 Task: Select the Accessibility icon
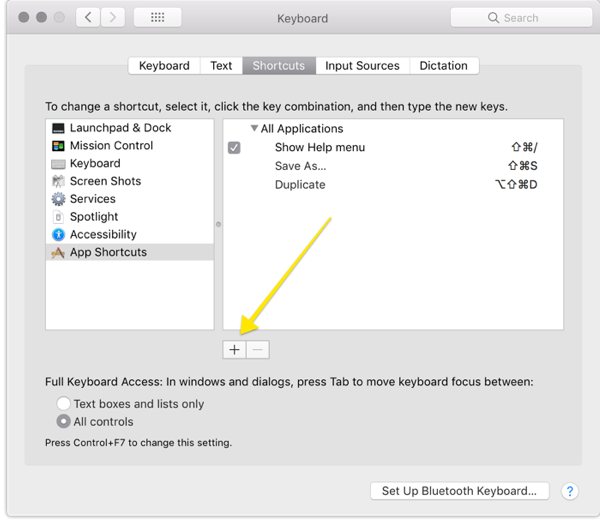coord(59,235)
